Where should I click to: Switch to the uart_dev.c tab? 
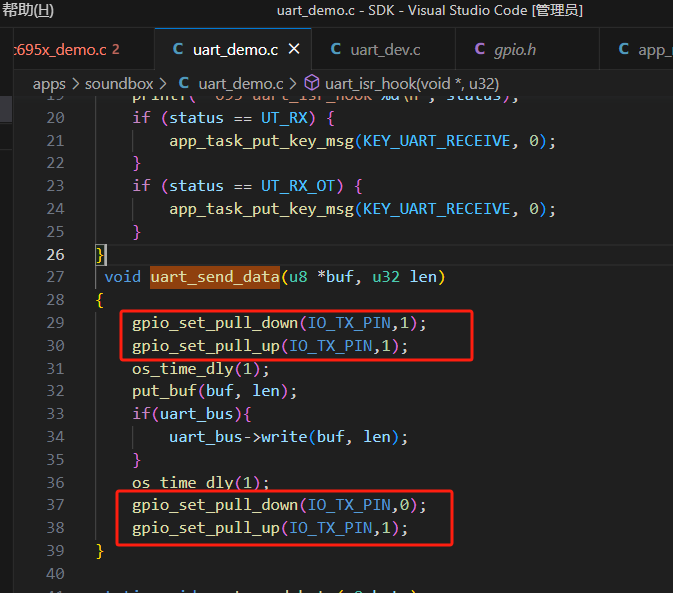click(x=385, y=50)
